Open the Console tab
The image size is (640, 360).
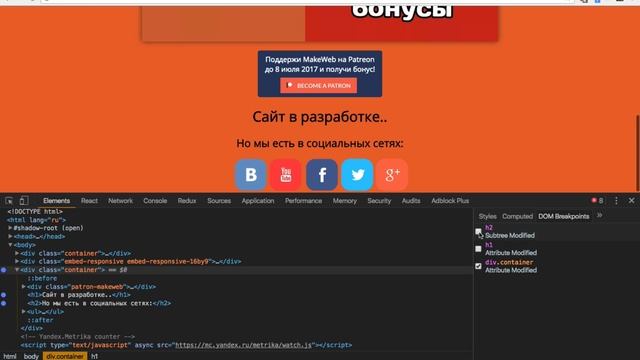[x=155, y=201]
